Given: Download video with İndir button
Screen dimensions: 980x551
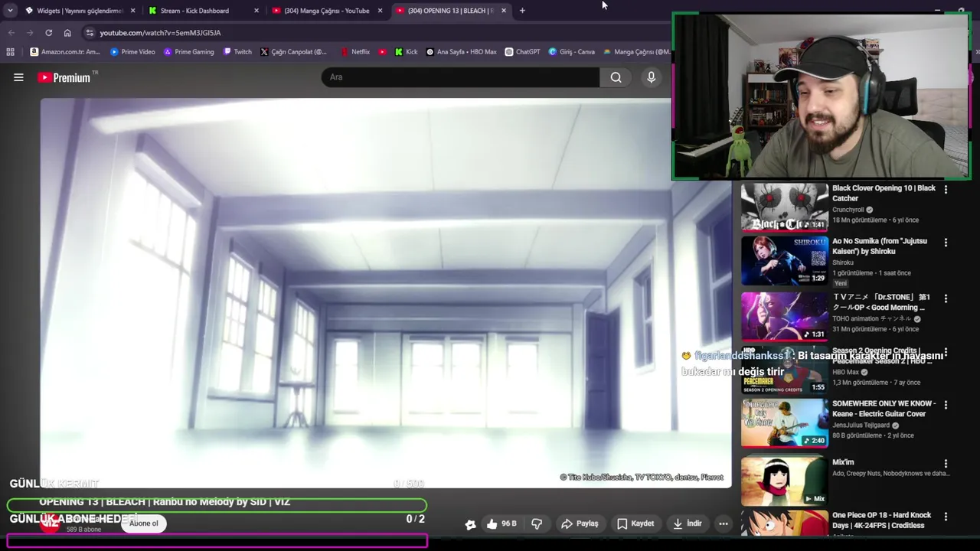Looking at the screenshot, I should 687,523.
